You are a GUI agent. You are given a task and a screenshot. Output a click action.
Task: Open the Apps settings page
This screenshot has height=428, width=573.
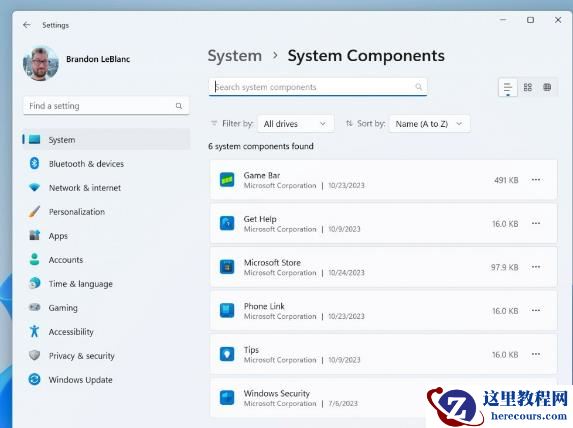pos(106,236)
